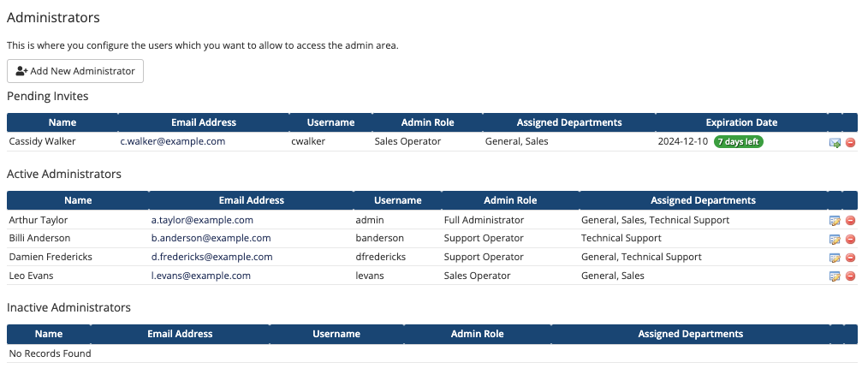This screenshot has height=386, width=868.
Task: Edit administrator Damien Fredericks
Action: (835, 258)
